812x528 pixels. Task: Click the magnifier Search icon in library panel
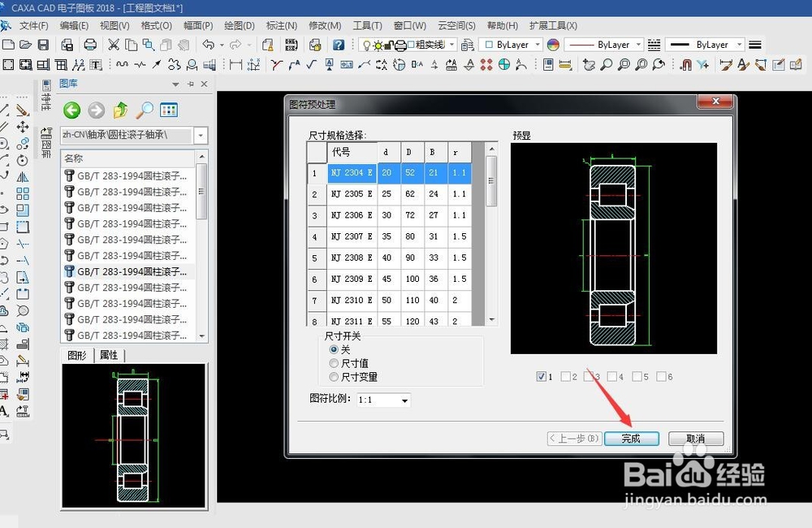tap(145, 110)
